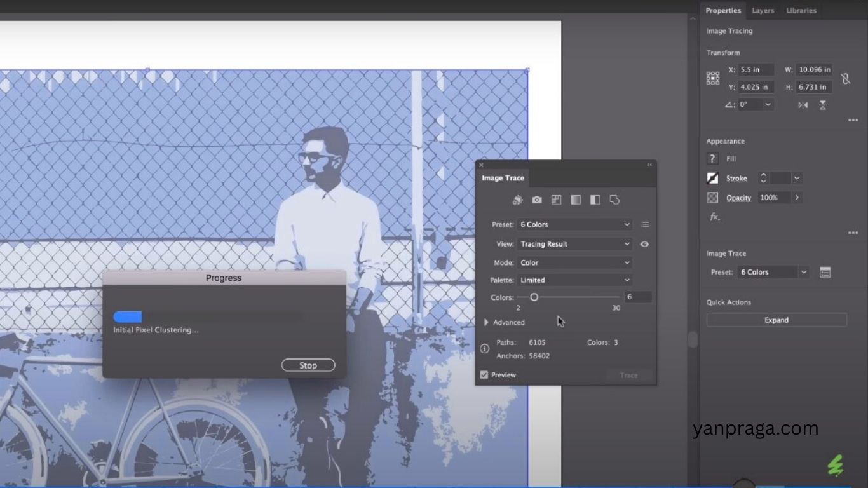
Task: Flip the object vertically
Action: click(x=822, y=105)
